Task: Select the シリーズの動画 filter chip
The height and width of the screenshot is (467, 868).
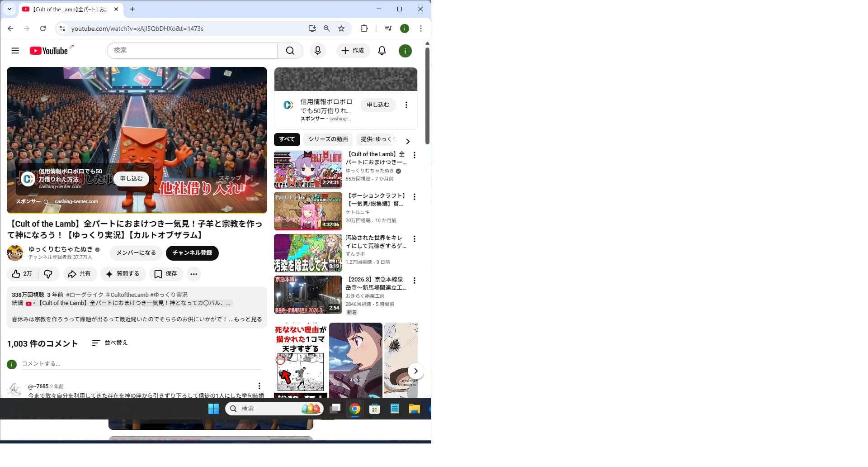Action: tap(328, 139)
